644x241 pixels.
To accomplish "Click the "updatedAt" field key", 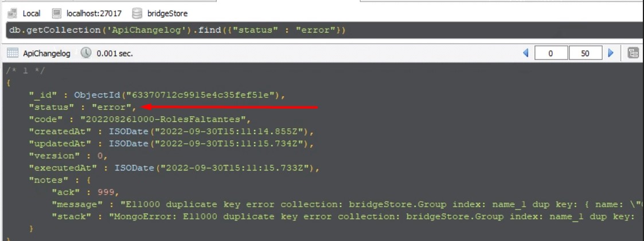I will click(x=60, y=144).
